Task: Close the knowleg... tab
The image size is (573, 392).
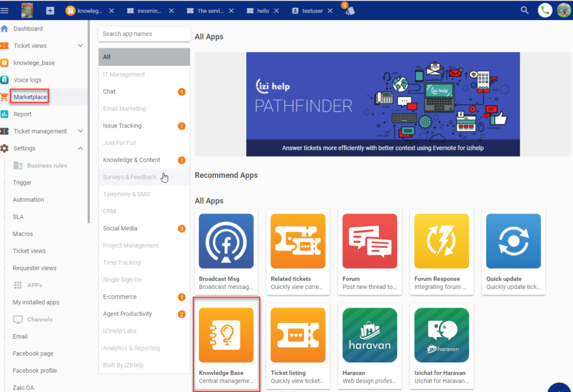Action: pyautogui.click(x=111, y=11)
